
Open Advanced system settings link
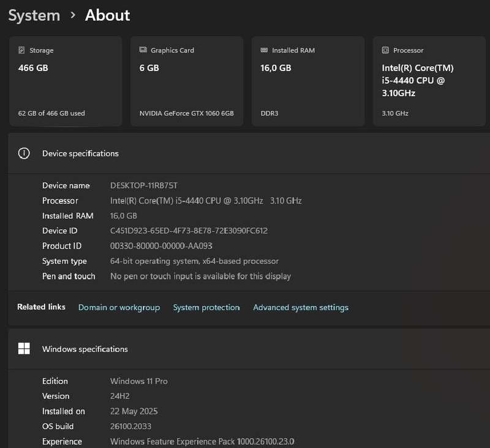pos(301,308)
